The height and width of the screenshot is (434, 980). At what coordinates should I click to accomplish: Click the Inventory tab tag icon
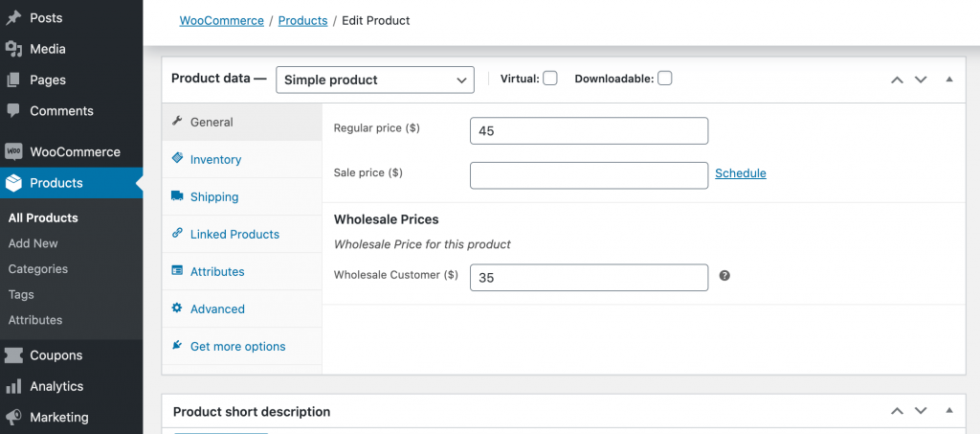point(177,158)
